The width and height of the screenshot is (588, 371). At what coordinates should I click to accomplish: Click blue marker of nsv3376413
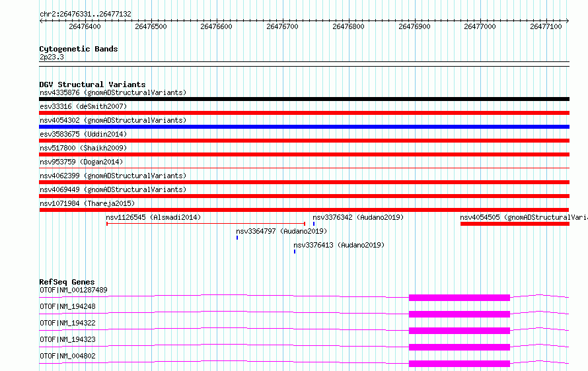click(x=295, y=252)
